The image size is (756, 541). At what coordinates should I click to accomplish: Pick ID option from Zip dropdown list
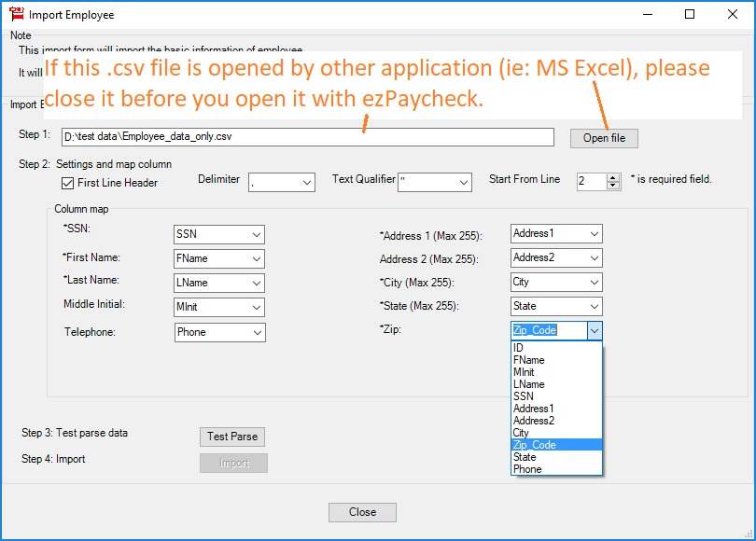[519, 348]
